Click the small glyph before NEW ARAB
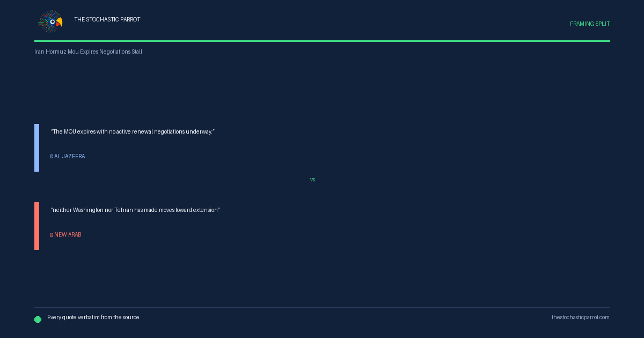Viewport: 644px width, 338px height. pos(52,235)
